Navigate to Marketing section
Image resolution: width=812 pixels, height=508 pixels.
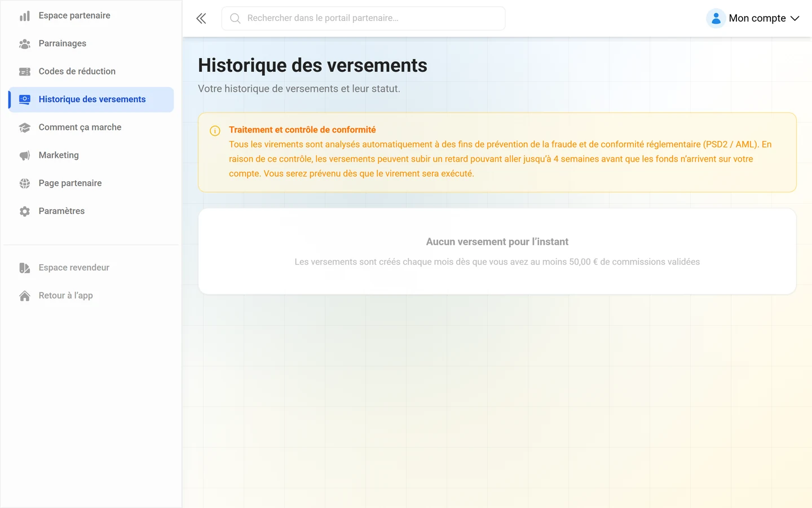pyautogui.click(x=91, y=155)
